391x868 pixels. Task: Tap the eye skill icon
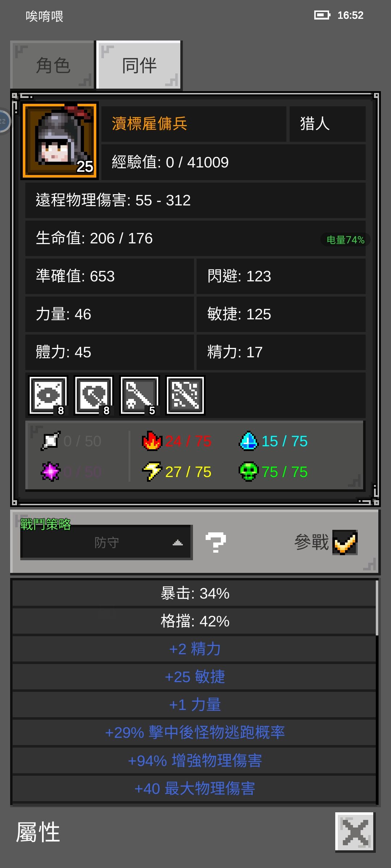pyautogui.click(x=48, y=395)
